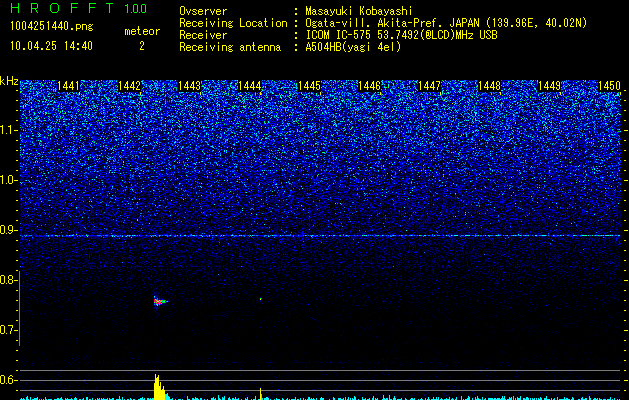
Task: Click the time marker 1450
Action: [609, 86]
